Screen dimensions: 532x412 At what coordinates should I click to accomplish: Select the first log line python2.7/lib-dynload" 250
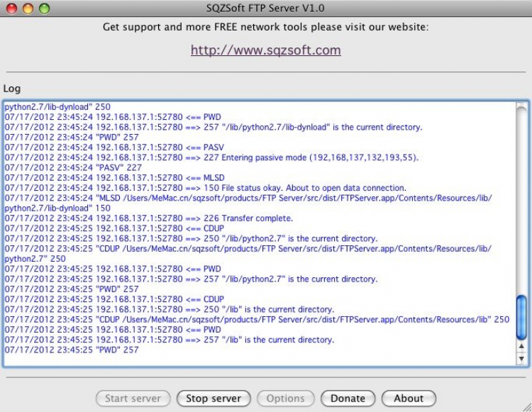pos(57,107)
